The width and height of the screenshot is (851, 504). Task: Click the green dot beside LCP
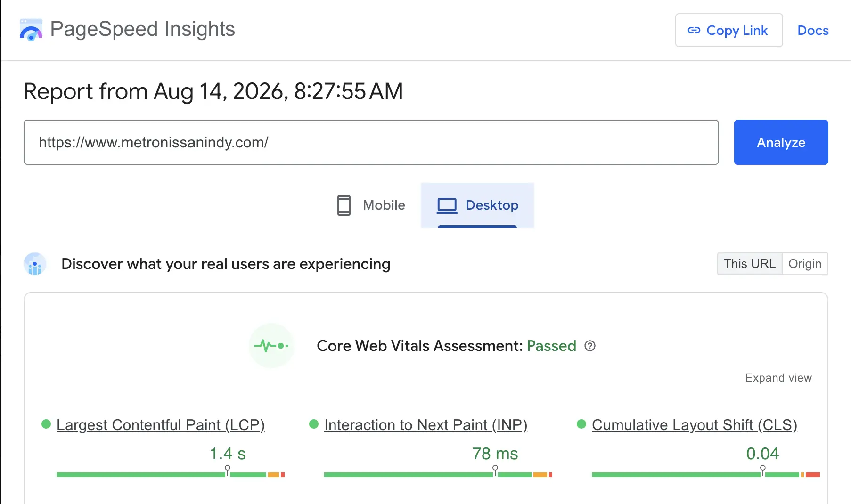click(46, 424)
